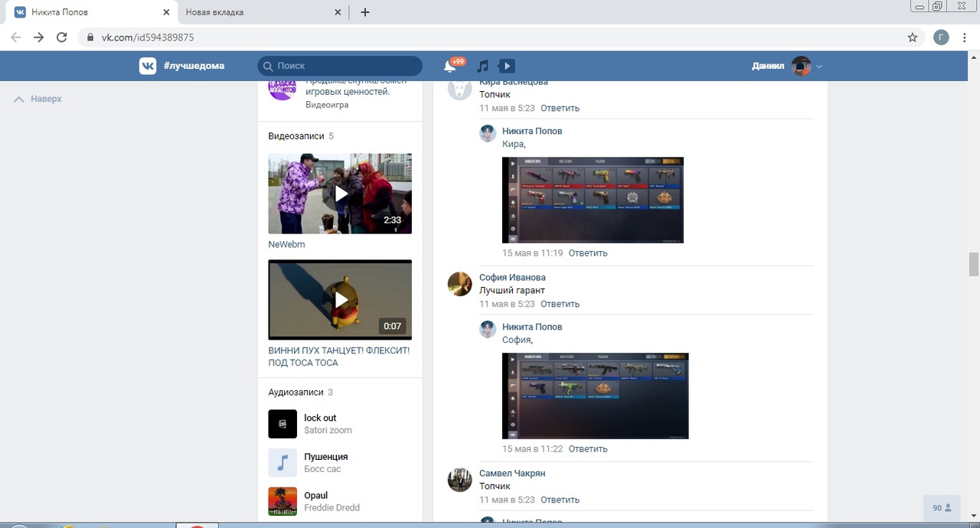Play the Винни Пух dancing video
Viewport: 980px width, 528px height.
coord(340,299)
